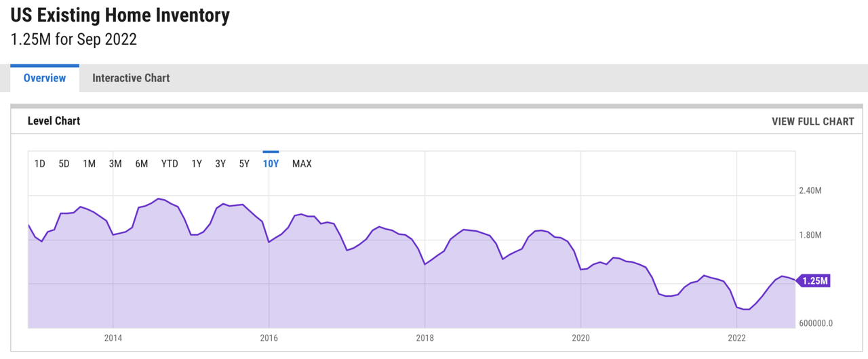Click the 2022 x-axis label

pyautogui.click(x=737, y=337)
